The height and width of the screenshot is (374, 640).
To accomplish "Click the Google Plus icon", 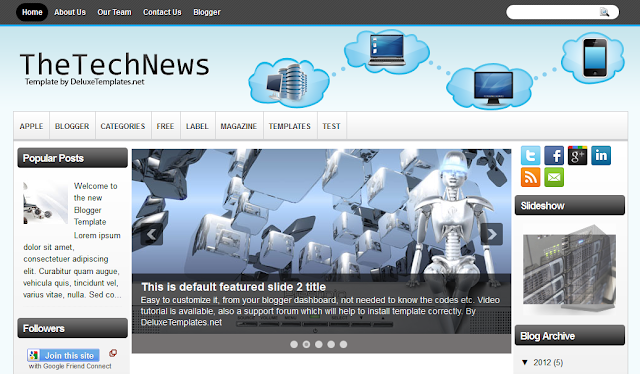I will [577, 156].
